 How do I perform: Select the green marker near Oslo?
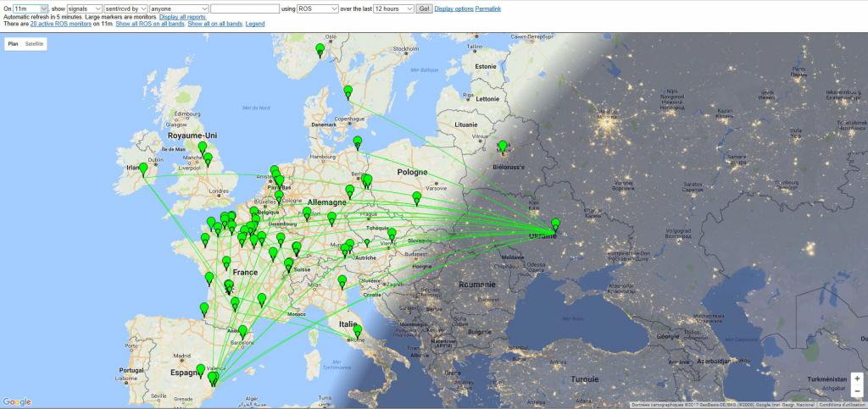click(x=320, y=50)
